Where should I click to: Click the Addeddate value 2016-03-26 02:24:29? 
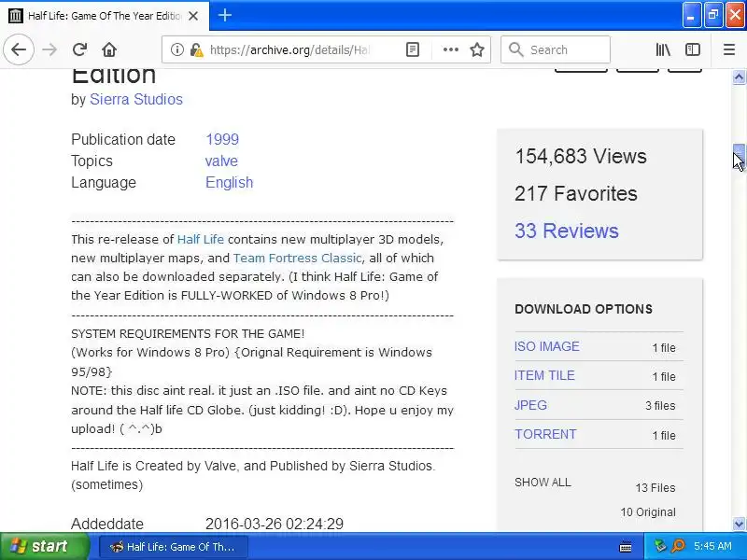click(275, 524)
